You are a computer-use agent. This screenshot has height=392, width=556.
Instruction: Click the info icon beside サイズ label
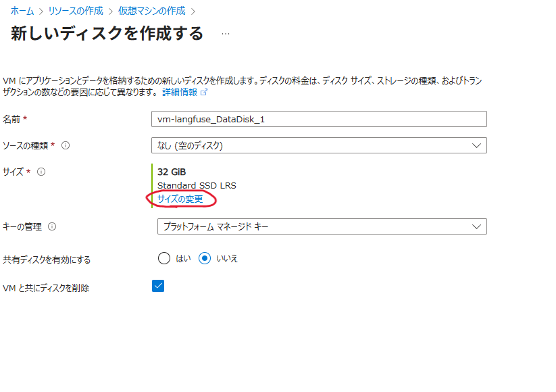[41, 172]
